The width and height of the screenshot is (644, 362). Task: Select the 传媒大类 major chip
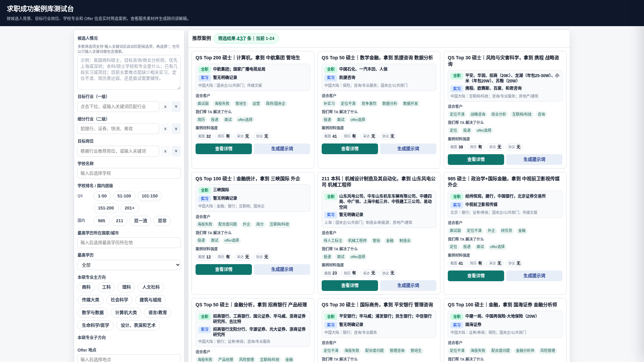click(91, 300)
